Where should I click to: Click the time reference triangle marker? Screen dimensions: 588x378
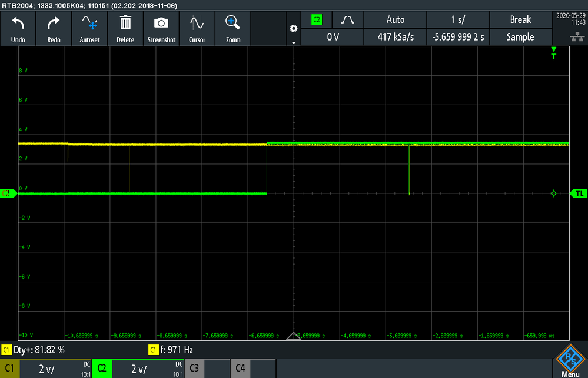click(294, 336)
